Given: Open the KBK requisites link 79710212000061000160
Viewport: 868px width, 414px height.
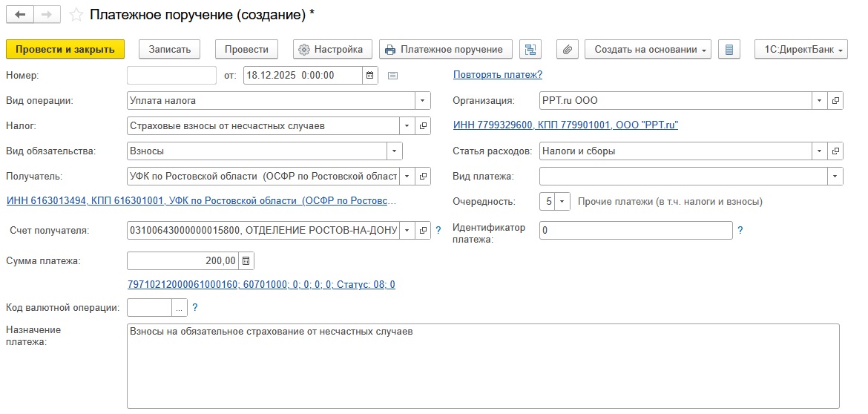Looking at the screenshot, I should (261, 284).
